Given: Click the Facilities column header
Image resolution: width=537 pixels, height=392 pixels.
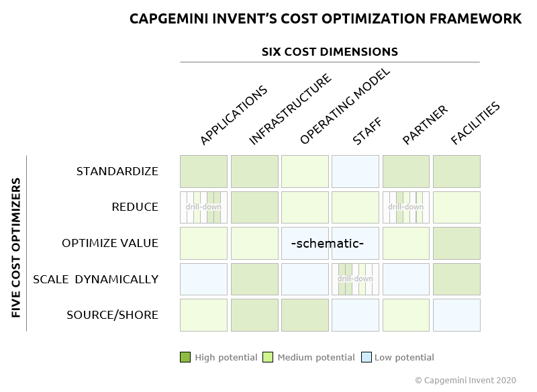Looking at the screenshot, I should pyautogui.click(x=476, y=124).
